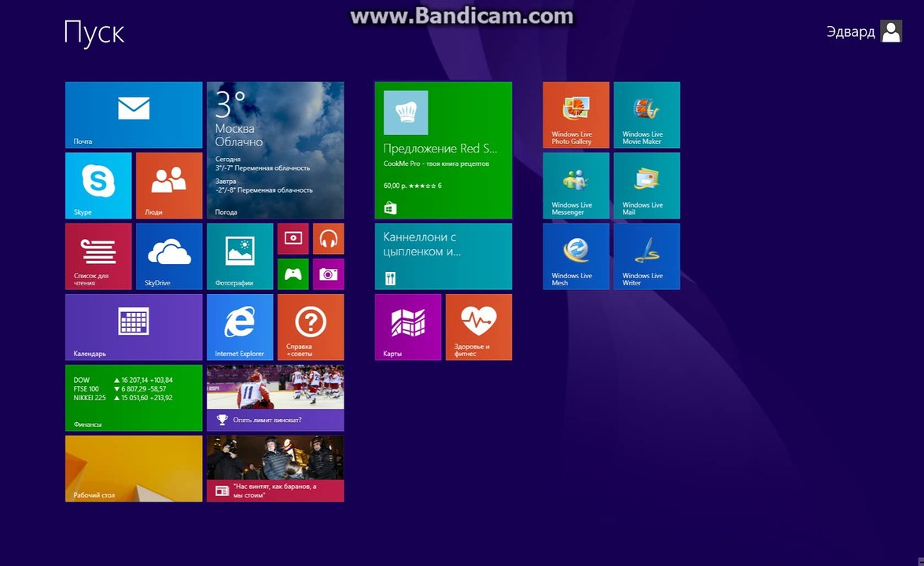Click the Эдвард user account name

tap(850, 31)
